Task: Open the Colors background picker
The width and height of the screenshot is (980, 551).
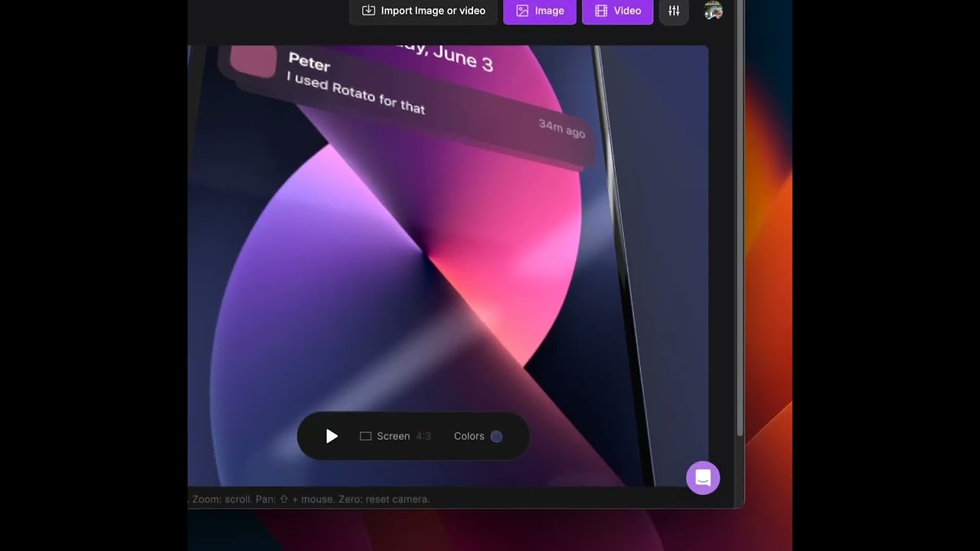Action: (478, 436)
